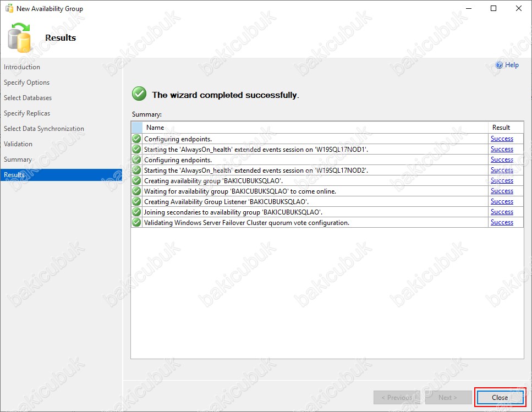Go to Select Data Synchronization step
The image size is (532, 412).
(44, 129)
